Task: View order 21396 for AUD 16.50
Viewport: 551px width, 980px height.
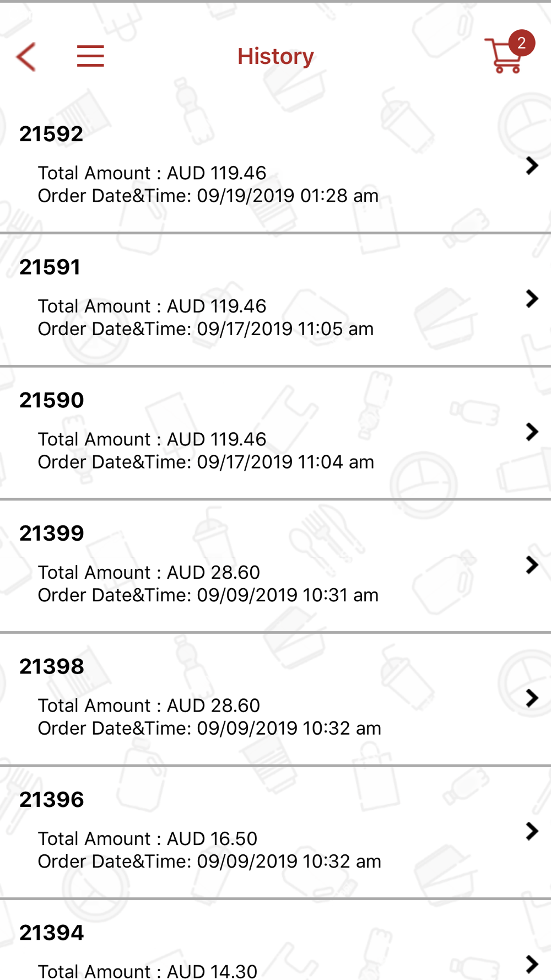Action: [275, 832]
